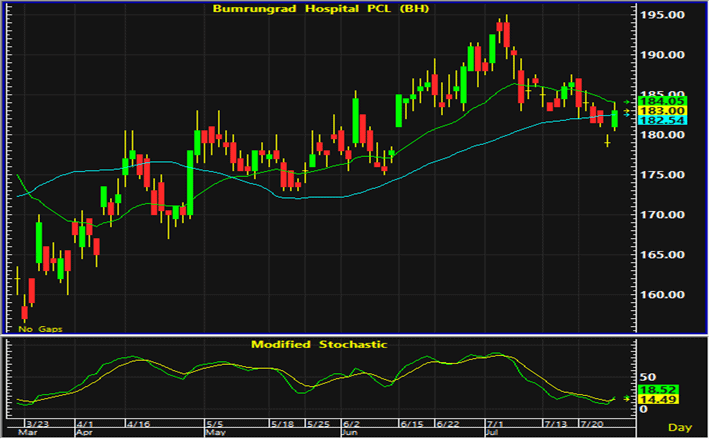Image resolution: width=710 pixels, height=439 pixels.
Task: Select the green 184.05 price label
Action: (662, 101)
